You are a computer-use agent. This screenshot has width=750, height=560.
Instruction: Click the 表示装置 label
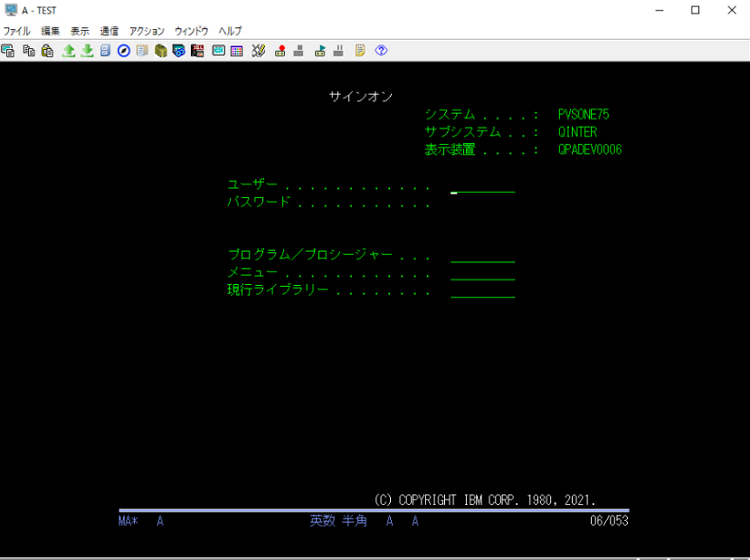point(451,149)
